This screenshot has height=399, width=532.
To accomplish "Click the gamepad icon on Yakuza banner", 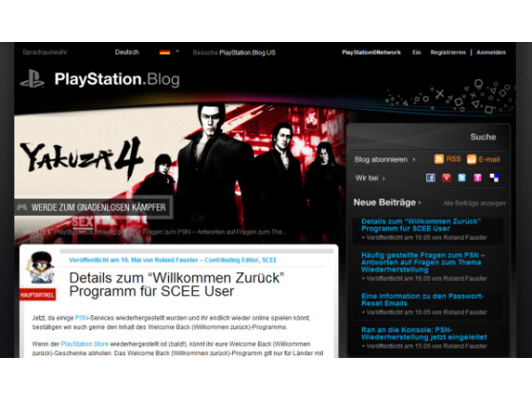I will [x=22, y=207].
